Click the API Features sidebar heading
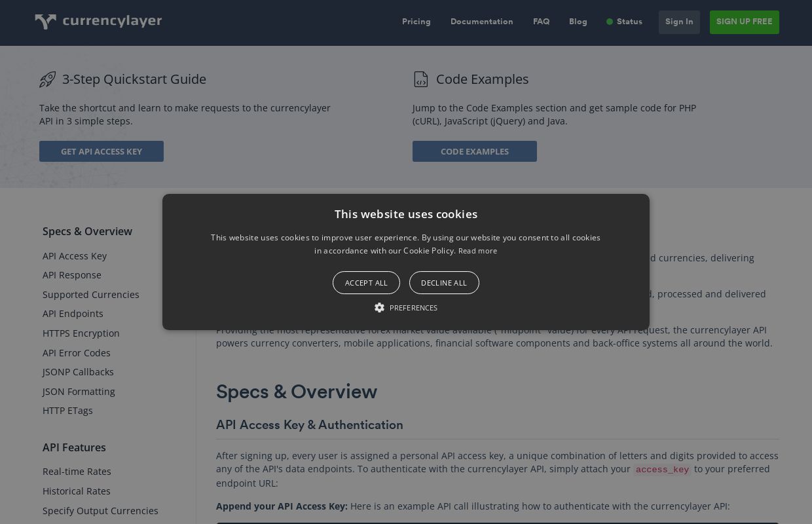This screenshot has height=524, width=812. point(74,447)
